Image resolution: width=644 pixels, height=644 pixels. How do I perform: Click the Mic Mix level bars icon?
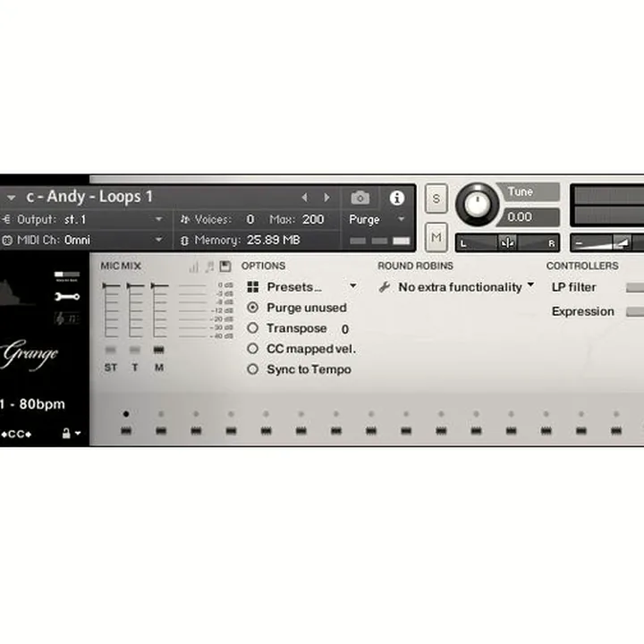pos(193,267)
